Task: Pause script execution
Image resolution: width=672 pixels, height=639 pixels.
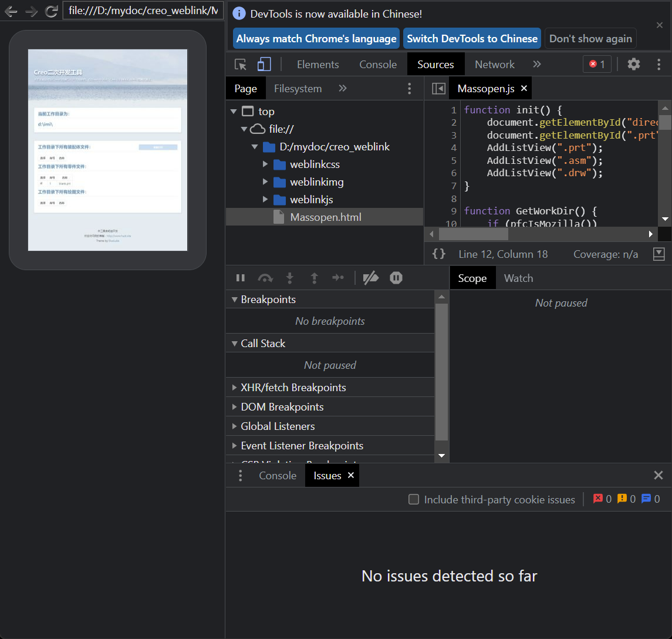Action: click(x=241, y=278)
